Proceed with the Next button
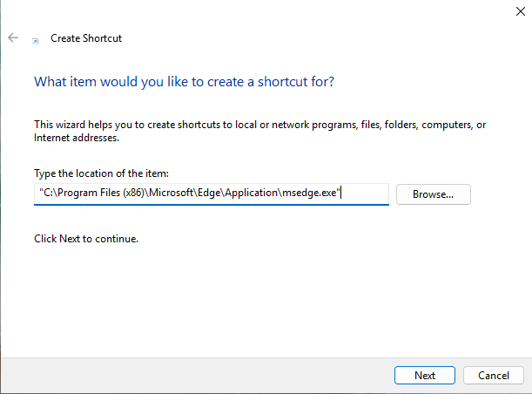532x394 pixels. pos(424,376)
